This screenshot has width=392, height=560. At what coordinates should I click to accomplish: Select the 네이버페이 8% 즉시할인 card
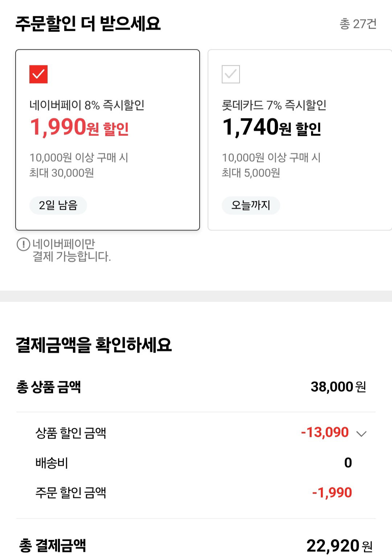pyautogui.click(x=107, y=140)
